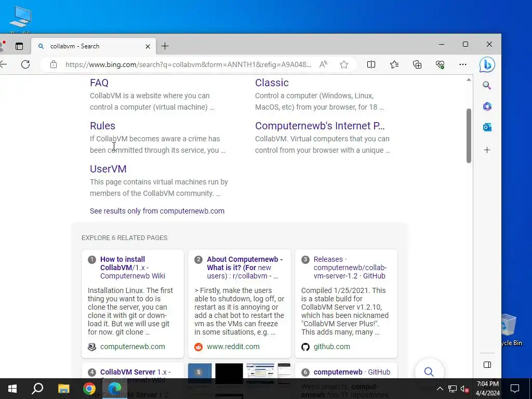Refresh the Bing search page

[25, 64]
